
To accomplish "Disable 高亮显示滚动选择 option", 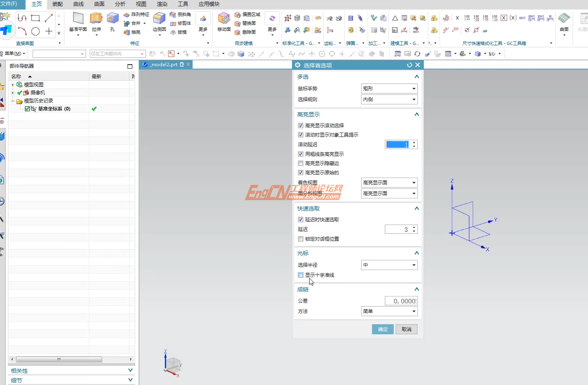I will 300,125.
